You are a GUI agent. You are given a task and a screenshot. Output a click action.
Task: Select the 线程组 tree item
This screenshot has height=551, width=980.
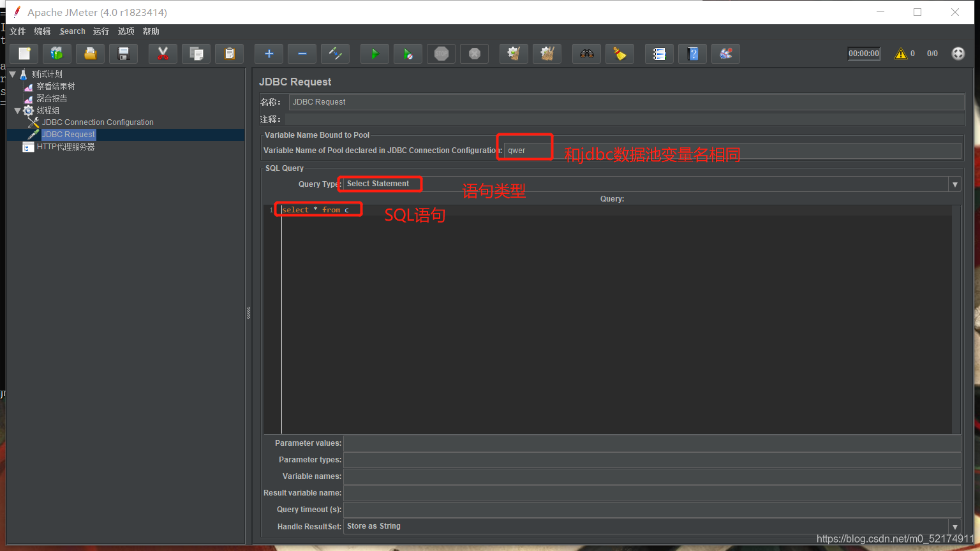tap(48, 110)
